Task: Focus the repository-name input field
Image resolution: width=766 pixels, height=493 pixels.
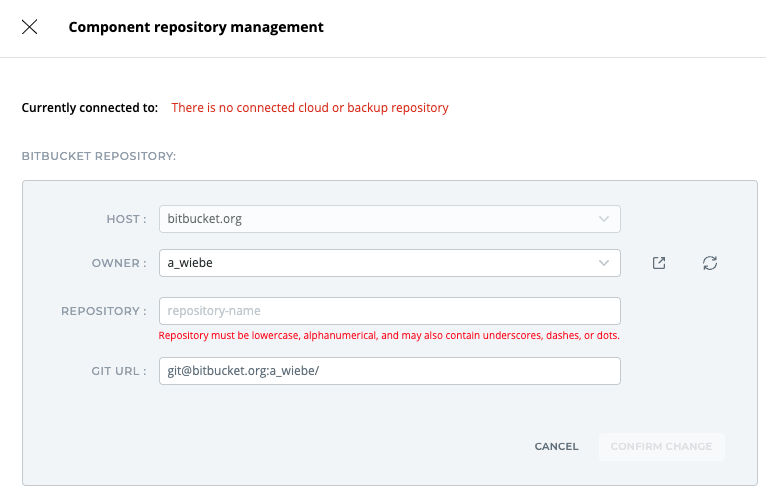Action: point(389,311)
